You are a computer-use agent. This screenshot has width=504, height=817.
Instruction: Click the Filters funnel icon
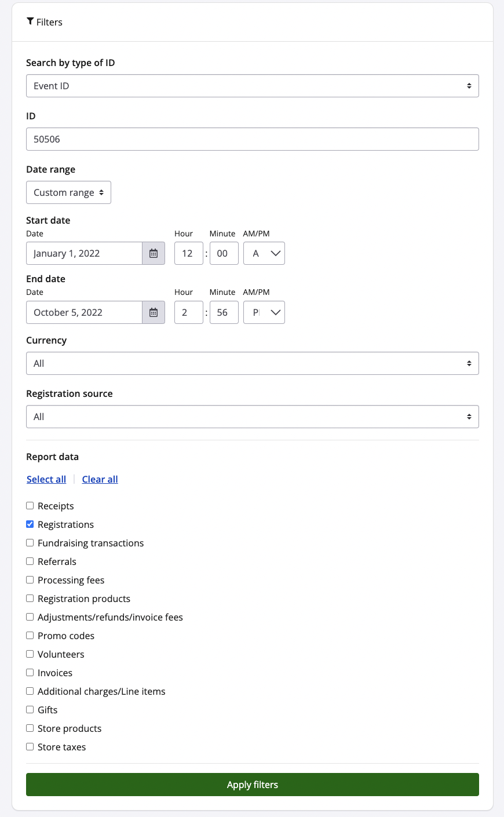pos(30,21)
